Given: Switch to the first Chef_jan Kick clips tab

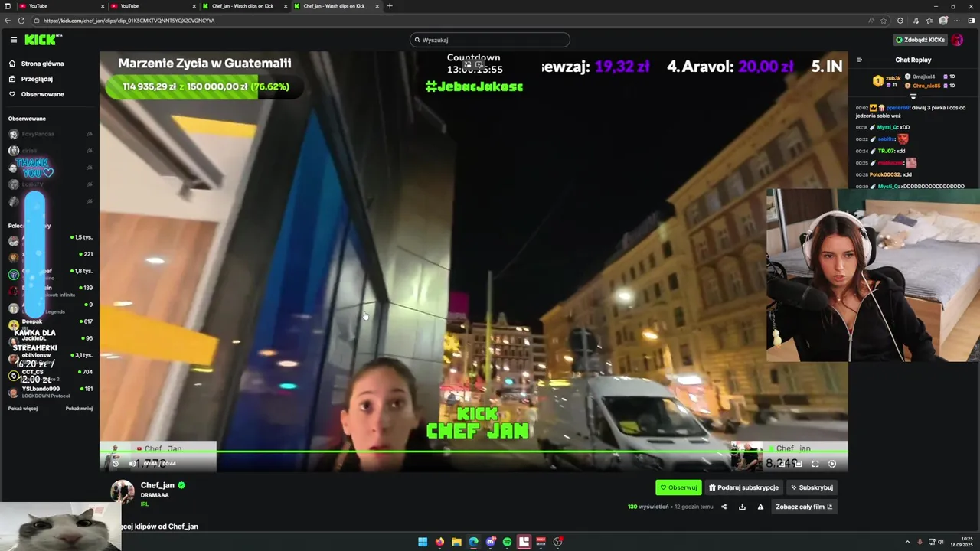Looking at the screenshot, I should click(x=245, y=6).
